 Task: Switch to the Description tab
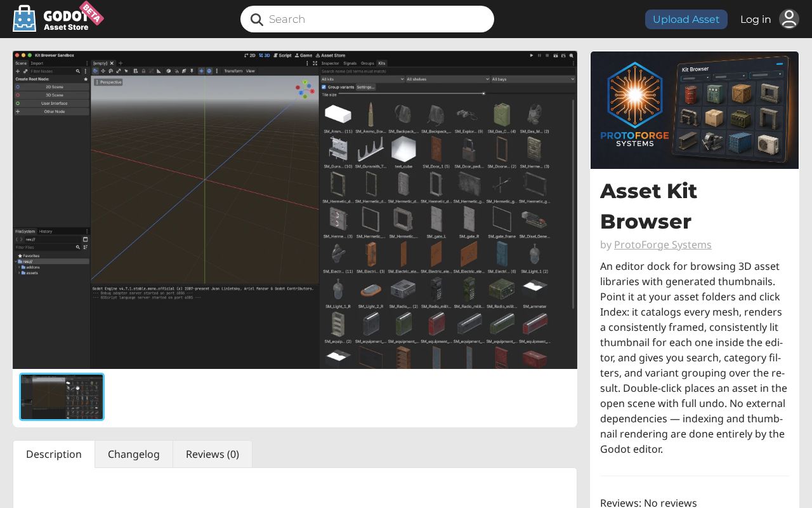coord(54,454)
